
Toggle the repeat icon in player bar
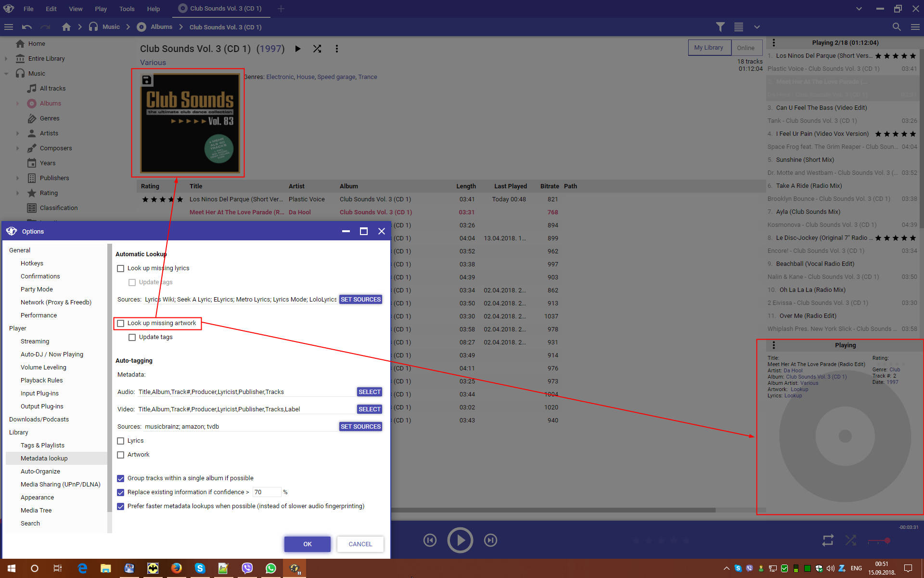tap(828, 540)
